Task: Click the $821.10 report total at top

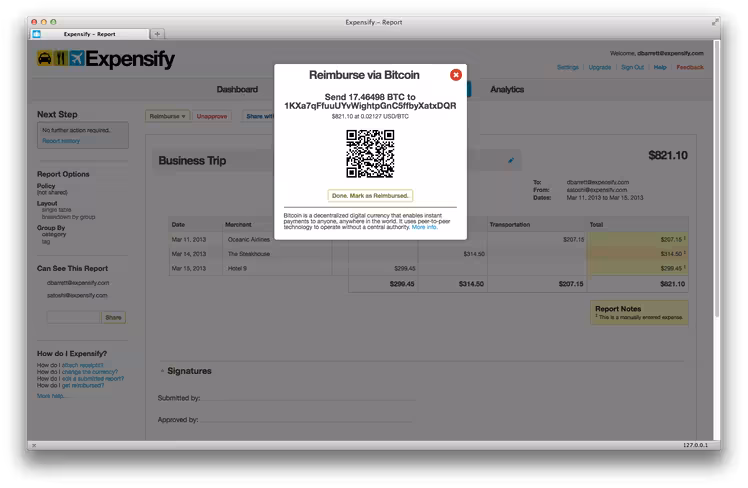Action: 668,155
